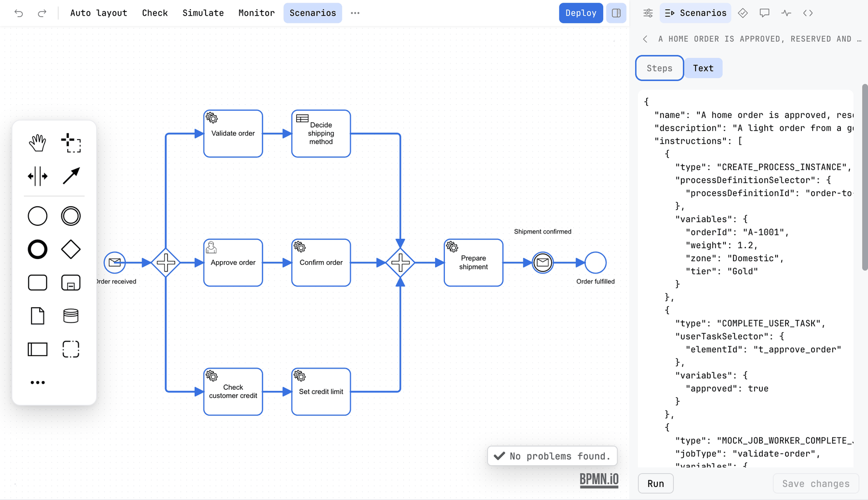Go back from scenario details
Viewport: 868px width, 500px height.
[x=645, y=39]
